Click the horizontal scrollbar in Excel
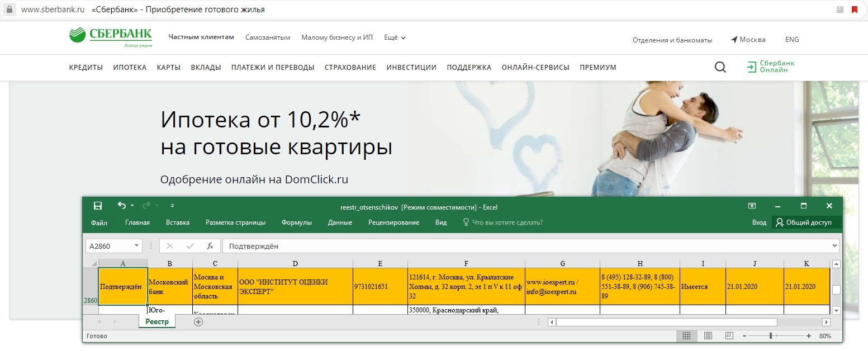 (x=666, y=322)
